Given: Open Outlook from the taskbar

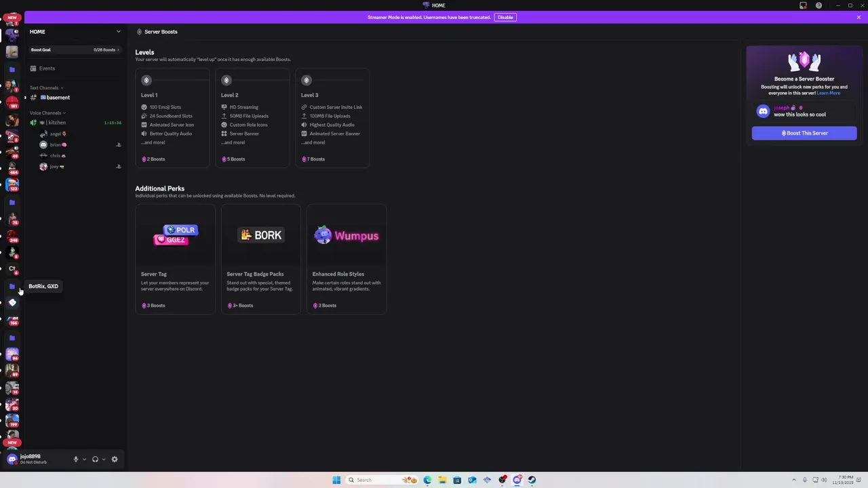Looking at the screenshot, I should [x=472, y=480].
